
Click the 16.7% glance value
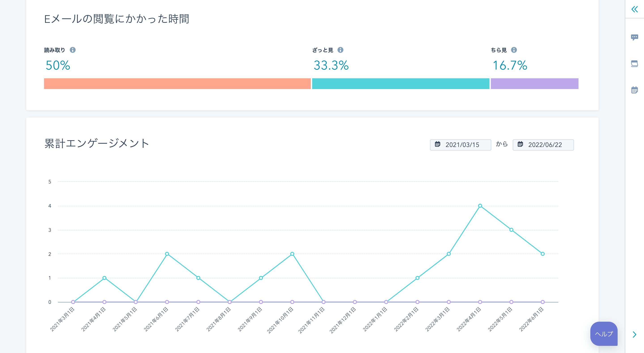point(510,65)
